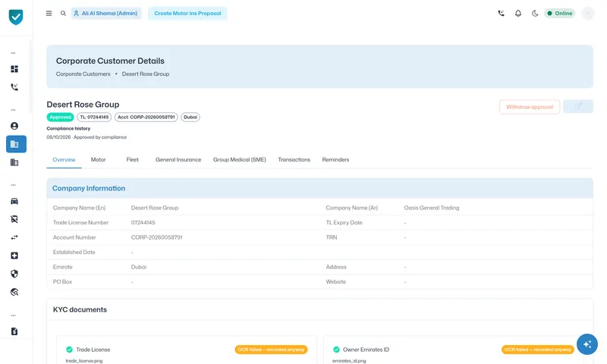
Task: Open dashboard grid icon in sidebar
Action: (14, 69)
